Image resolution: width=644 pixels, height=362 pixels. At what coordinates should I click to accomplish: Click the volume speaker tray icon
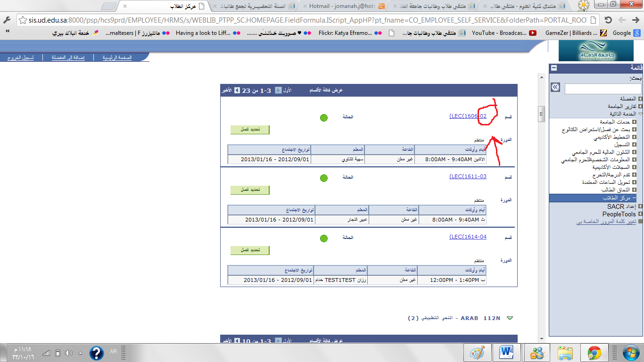click(x=69, y=353)
